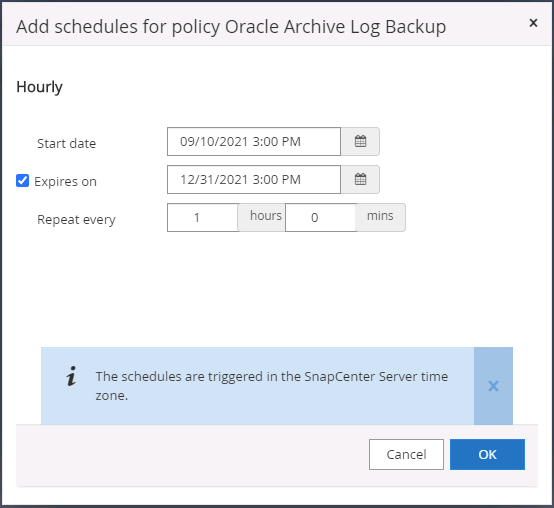Screen dimensions: 554x508
Task: Click the mins unit label
Action: (380, 215)
